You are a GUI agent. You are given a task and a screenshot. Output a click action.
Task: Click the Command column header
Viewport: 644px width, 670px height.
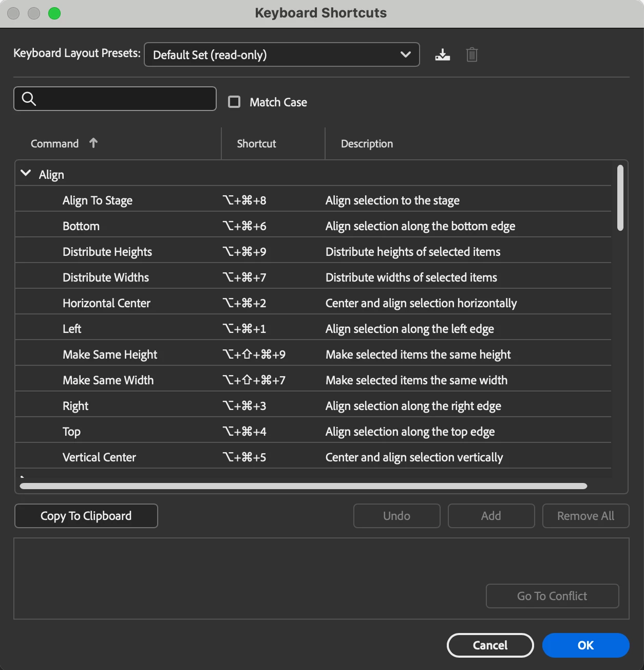(54, 144)
